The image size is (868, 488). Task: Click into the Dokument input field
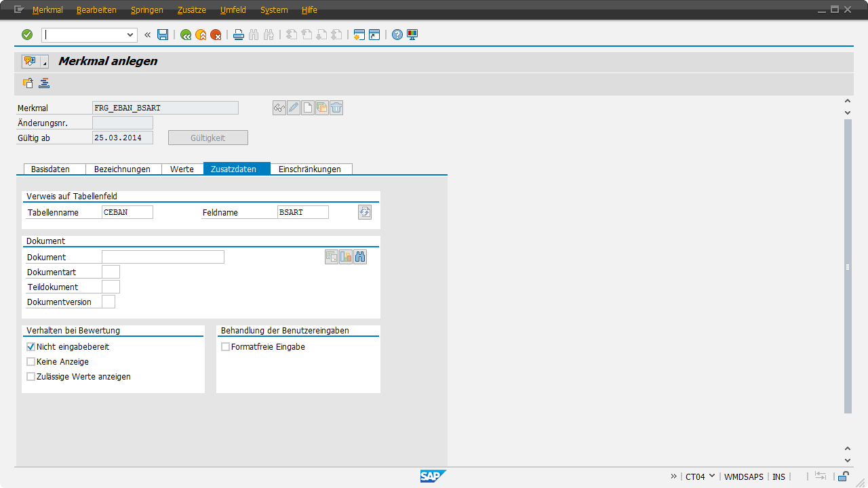[163, 257]
